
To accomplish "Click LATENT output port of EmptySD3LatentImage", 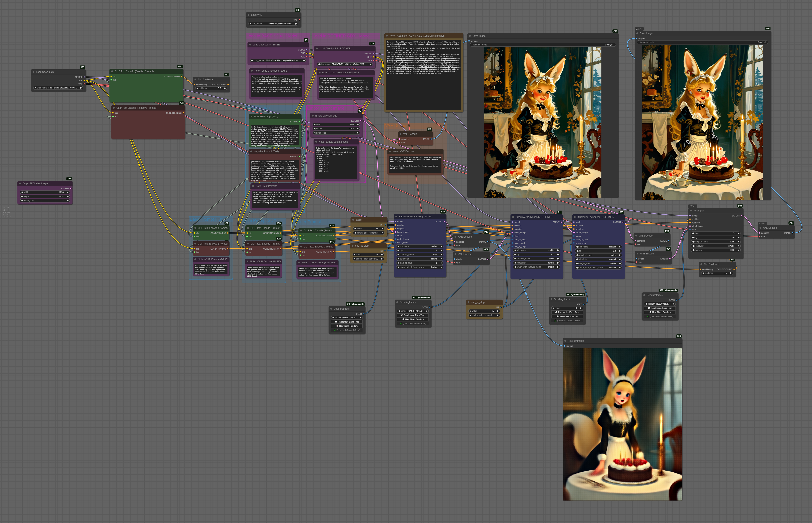I will tap(71, 188).
